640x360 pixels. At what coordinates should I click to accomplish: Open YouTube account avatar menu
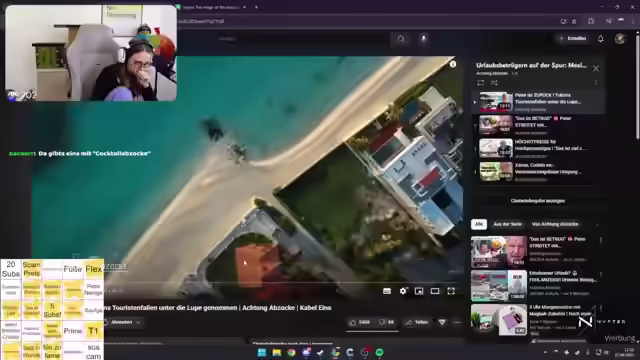[x=620, y=39]
